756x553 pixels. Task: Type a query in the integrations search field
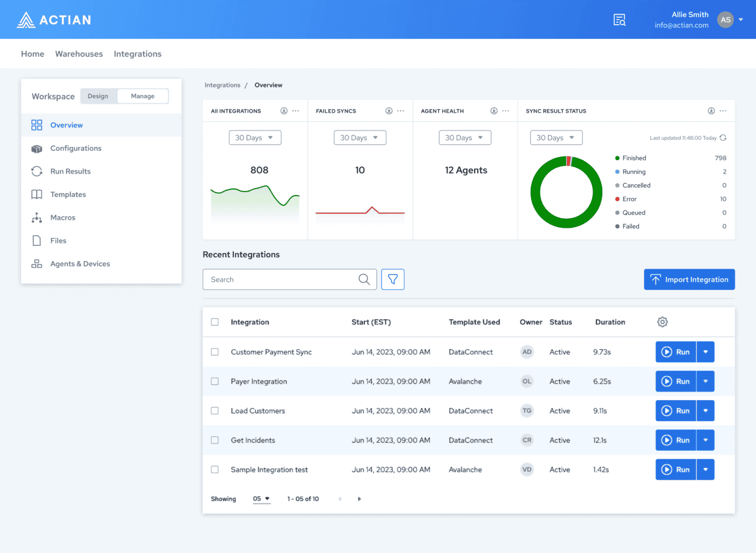tap(282, 279)
